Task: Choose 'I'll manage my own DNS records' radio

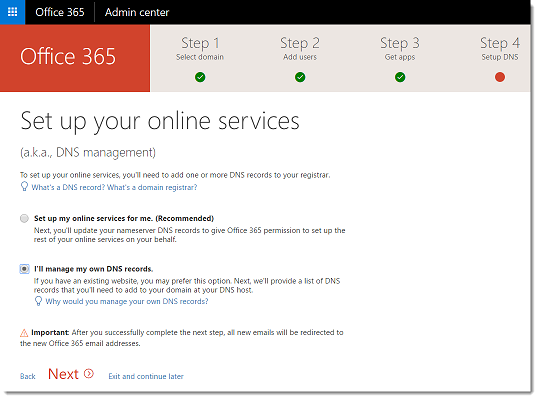Action: tap(24, 269)
